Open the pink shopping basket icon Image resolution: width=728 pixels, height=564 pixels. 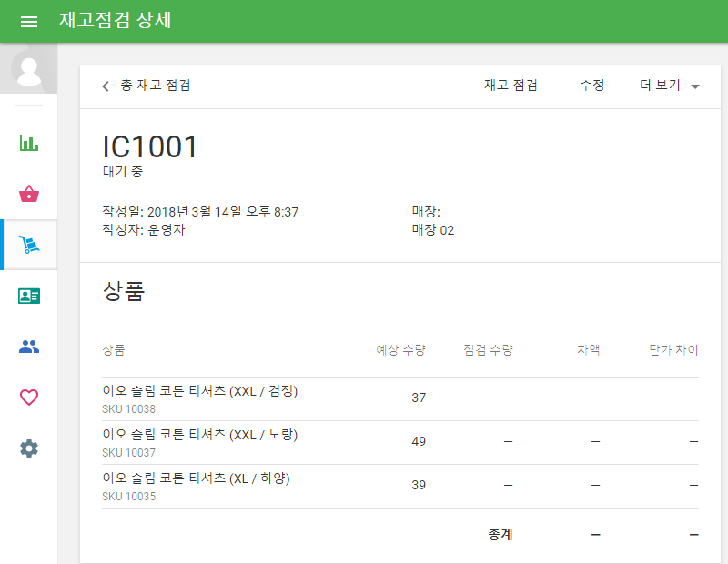(29, 194)
